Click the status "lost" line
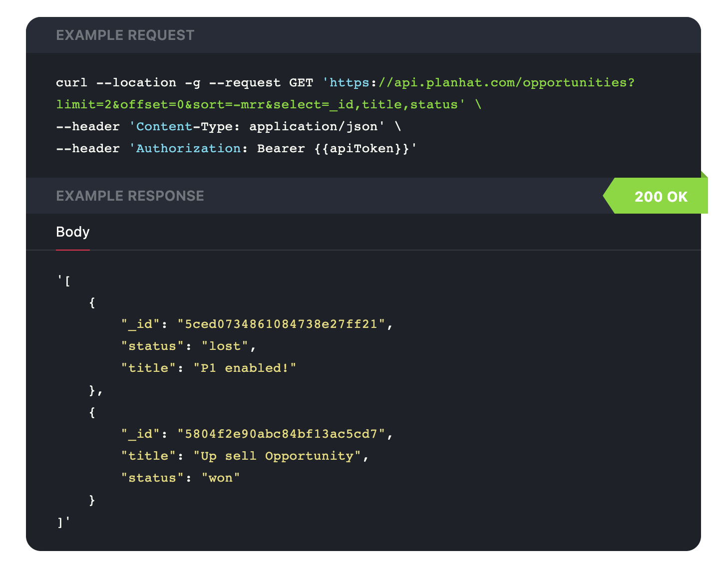The width and height of the screenshot is (728, 574). pos(189,346)
